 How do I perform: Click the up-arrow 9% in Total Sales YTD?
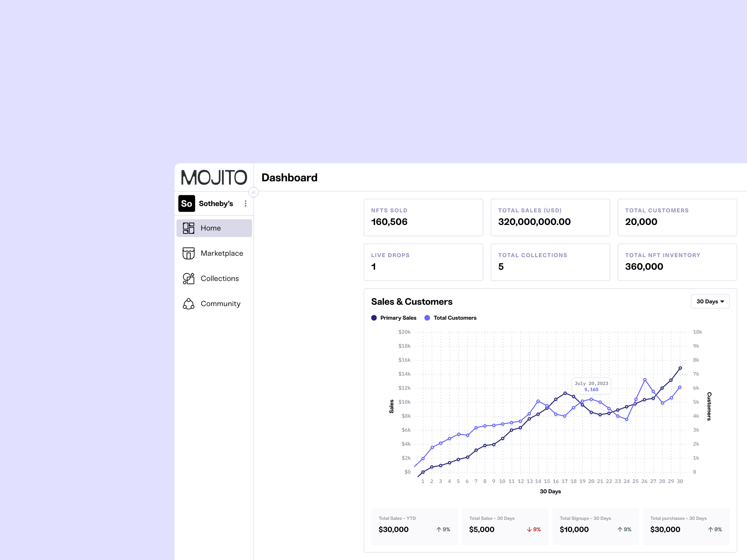443,530
